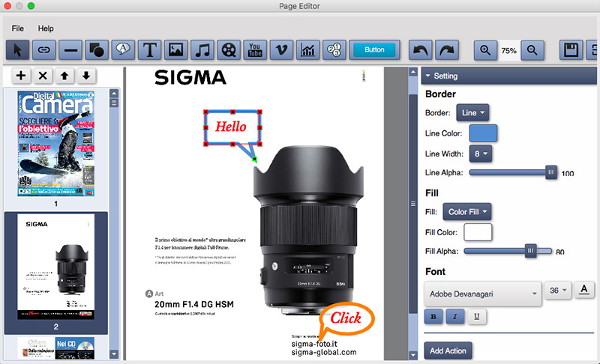Select the arrow pointer tool
The height and width of the screenshot is (364, 600).
(x=17, y=50)
